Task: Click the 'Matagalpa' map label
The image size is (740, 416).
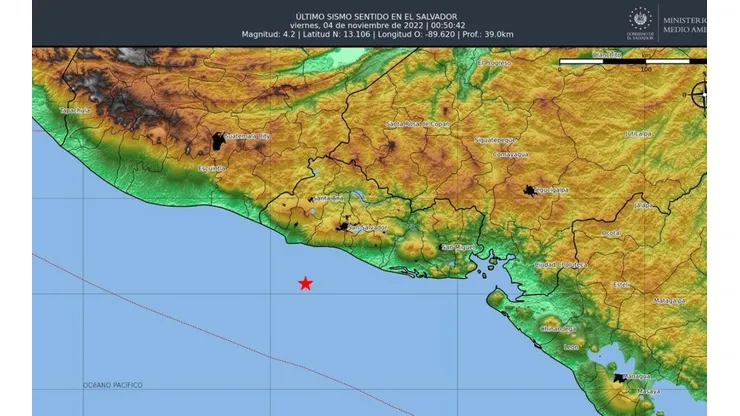Action: [670, 301]
